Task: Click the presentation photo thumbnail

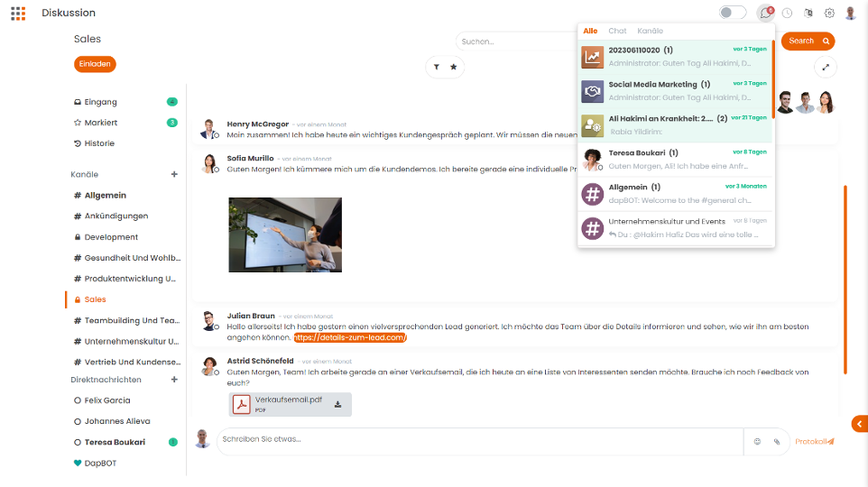Action: (x=285, y=234)
